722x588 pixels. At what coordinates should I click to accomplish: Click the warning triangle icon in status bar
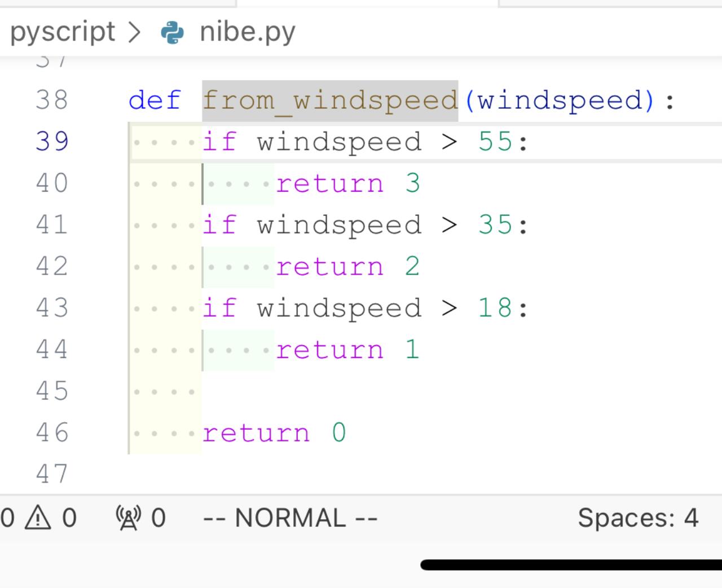click(38, 517)
